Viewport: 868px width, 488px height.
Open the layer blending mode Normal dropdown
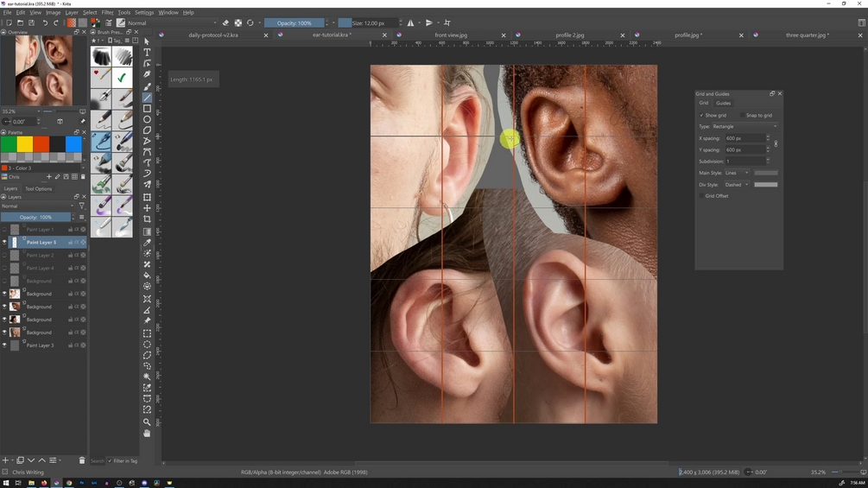38,206
